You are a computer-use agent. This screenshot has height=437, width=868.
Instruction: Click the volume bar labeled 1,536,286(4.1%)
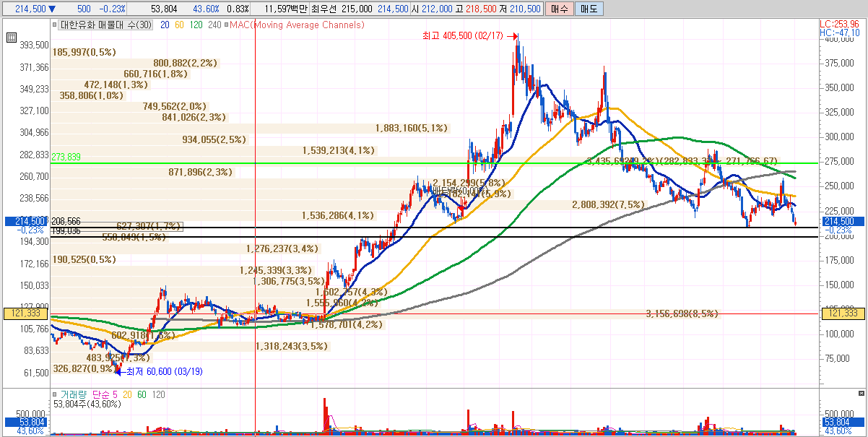pyautogui.click(x=338, y=215)
